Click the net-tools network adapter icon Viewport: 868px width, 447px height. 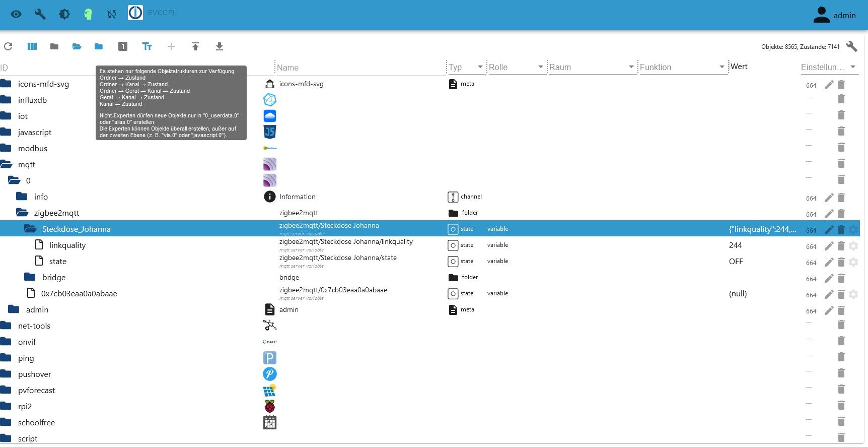[x=270, y=326]
